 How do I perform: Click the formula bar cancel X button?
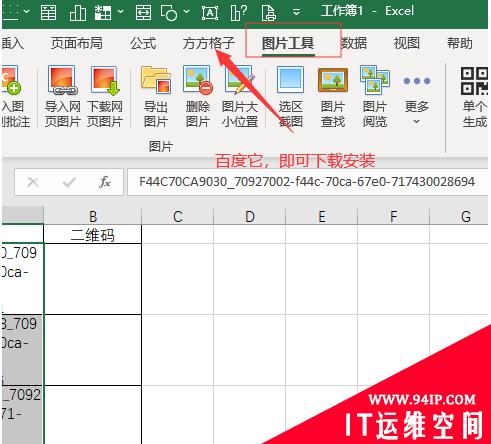click(33, 182)
